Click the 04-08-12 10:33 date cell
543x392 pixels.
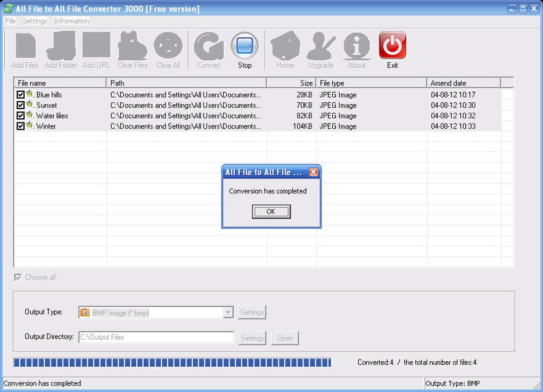[453, 126]
